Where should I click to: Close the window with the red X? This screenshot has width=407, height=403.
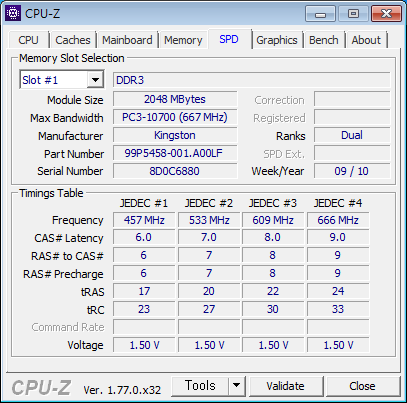pos(386,14)
